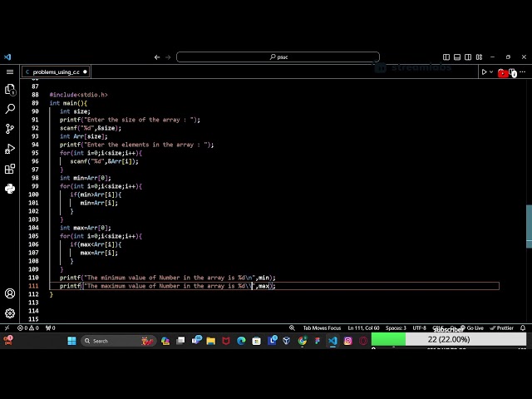Show errors and warnings count in status bar

[x=28, y=328]
